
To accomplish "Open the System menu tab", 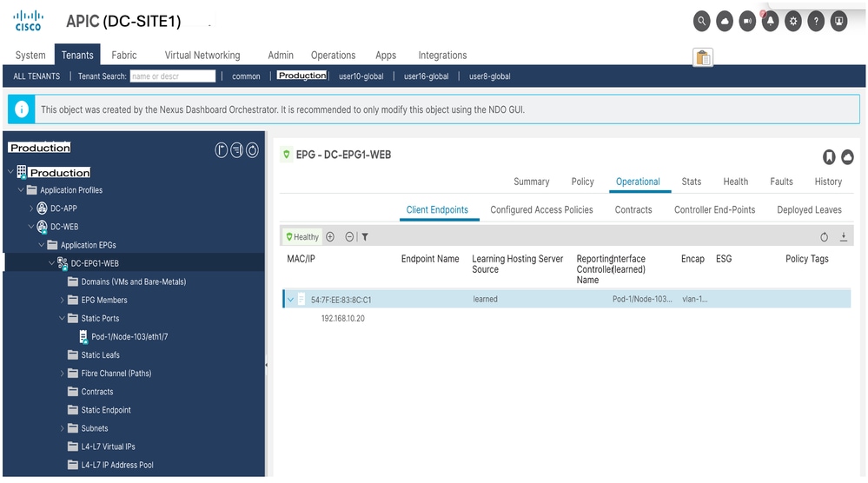I will point(30,56).
